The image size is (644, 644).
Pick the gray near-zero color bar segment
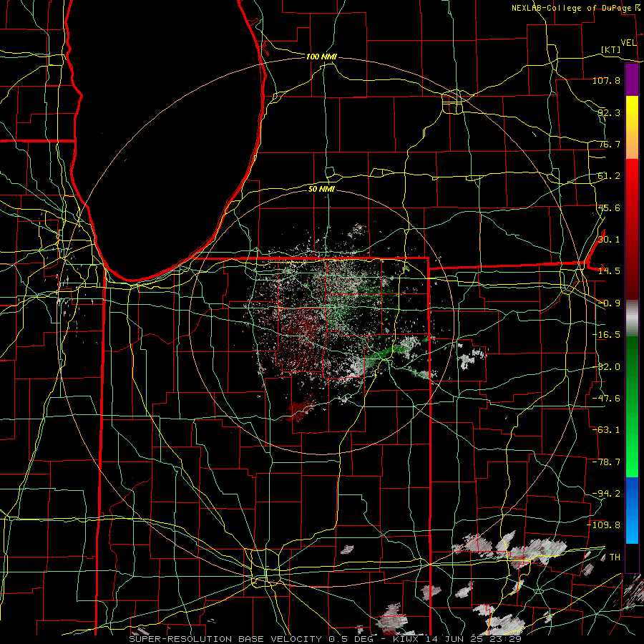pyautogui.click(x=632, y=318)
